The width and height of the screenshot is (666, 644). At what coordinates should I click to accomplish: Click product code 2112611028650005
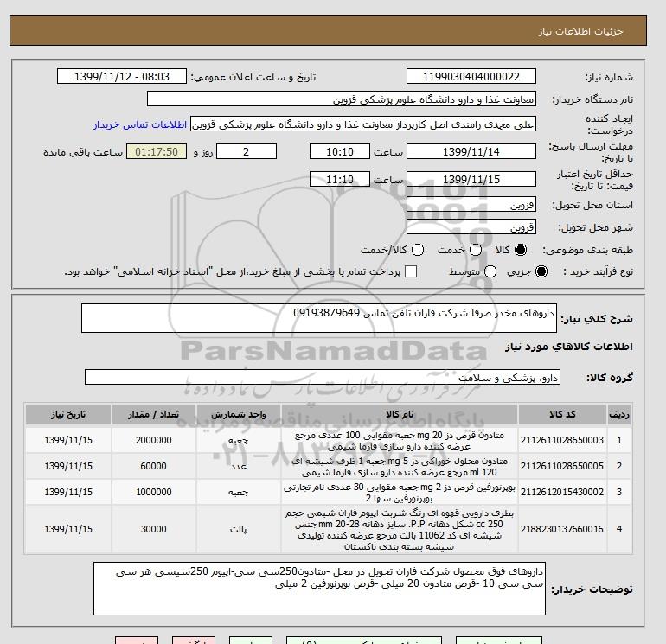(x=562, y=466)
